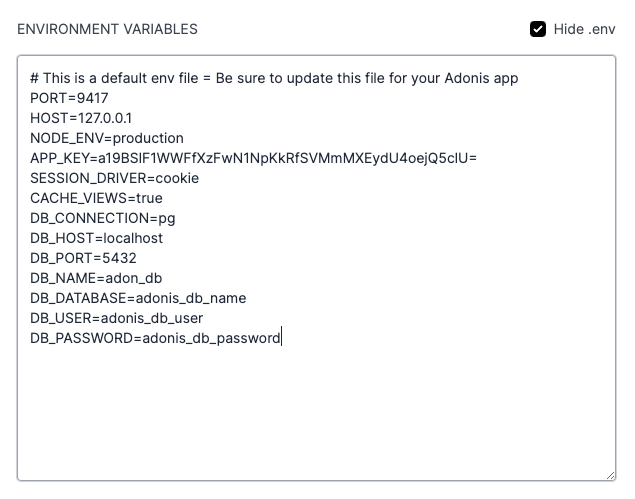Image resolution: width=635 pixels, height=499 pixels.
Task: Click the Hide .env label text
Action: coord(584,29)
